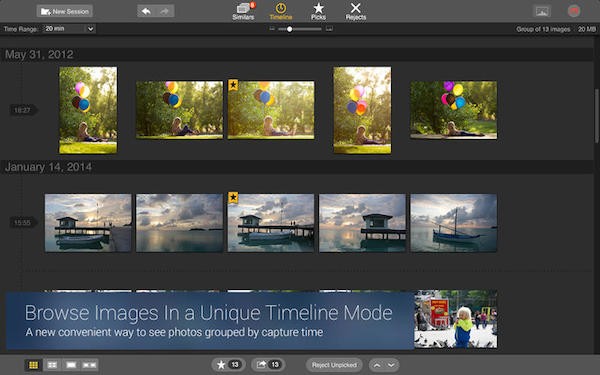Screen dimensions: 600x375
Task: Click the Reject Unpicked button
Action: coord(334,365)
